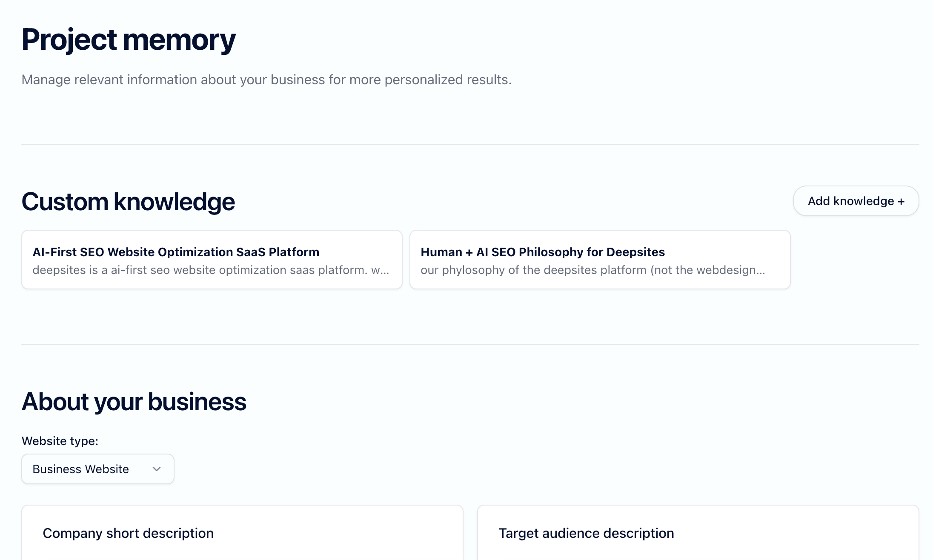
Task: Select the Business Website text in the dropdown
Action: click(81, 469)
